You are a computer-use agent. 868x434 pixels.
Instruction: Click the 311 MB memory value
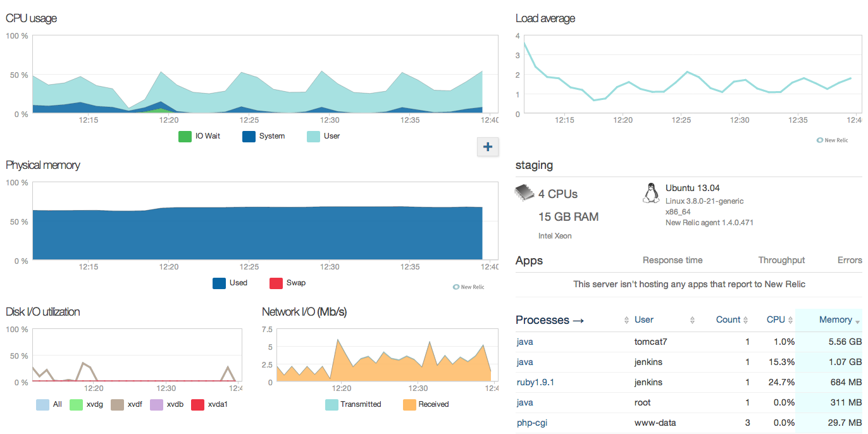point(846,402)
